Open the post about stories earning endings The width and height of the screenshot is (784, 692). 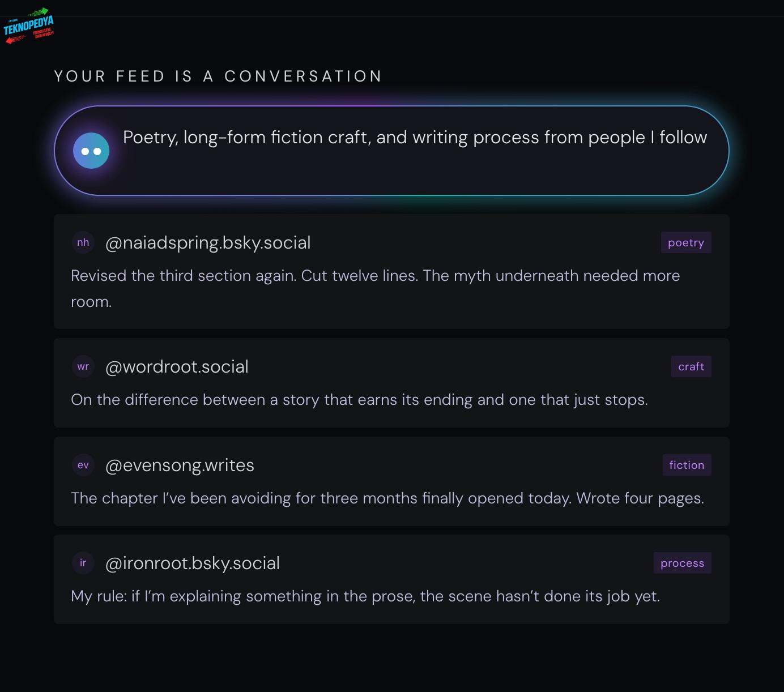point(359,400)
